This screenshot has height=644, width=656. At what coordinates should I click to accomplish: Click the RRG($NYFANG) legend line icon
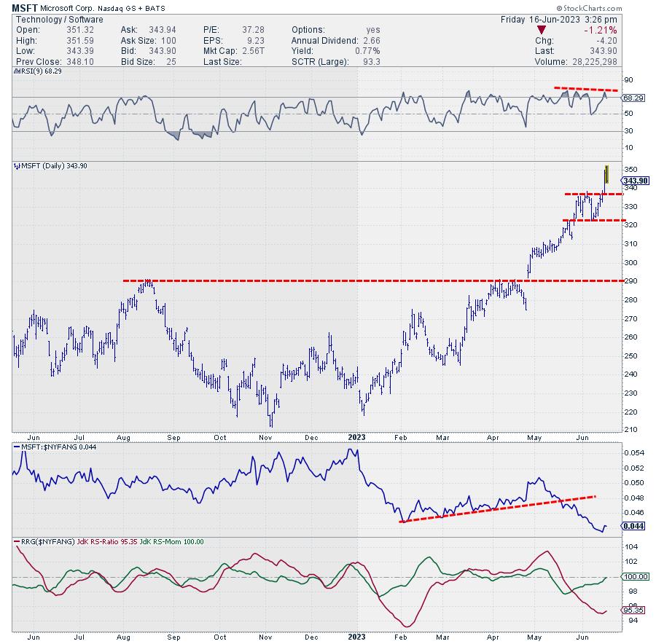15,541
